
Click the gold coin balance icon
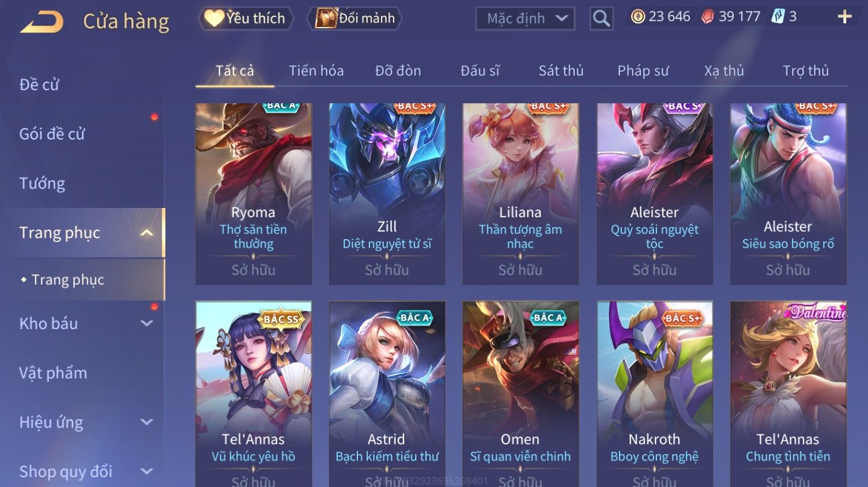(x=637, y=17)
